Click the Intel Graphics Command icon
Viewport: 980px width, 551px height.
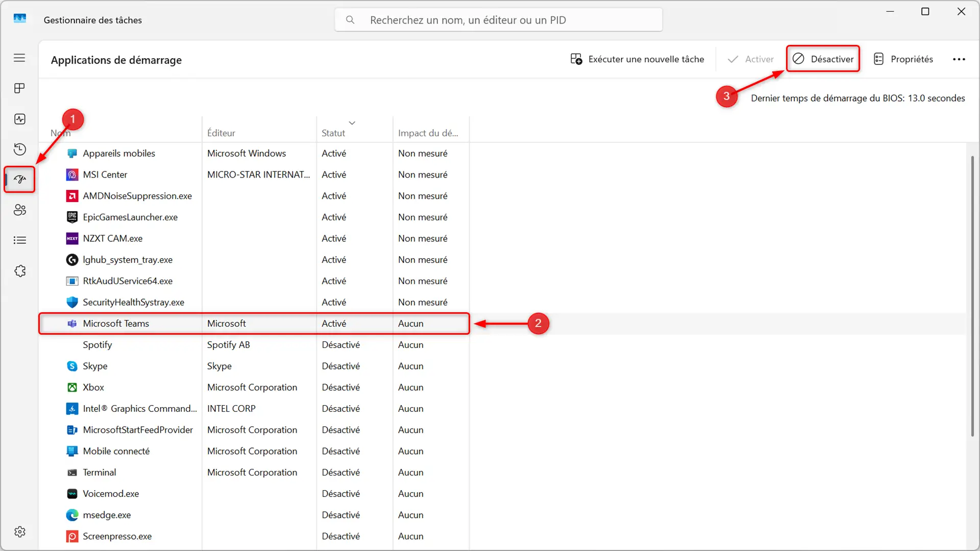click(72, 409)
